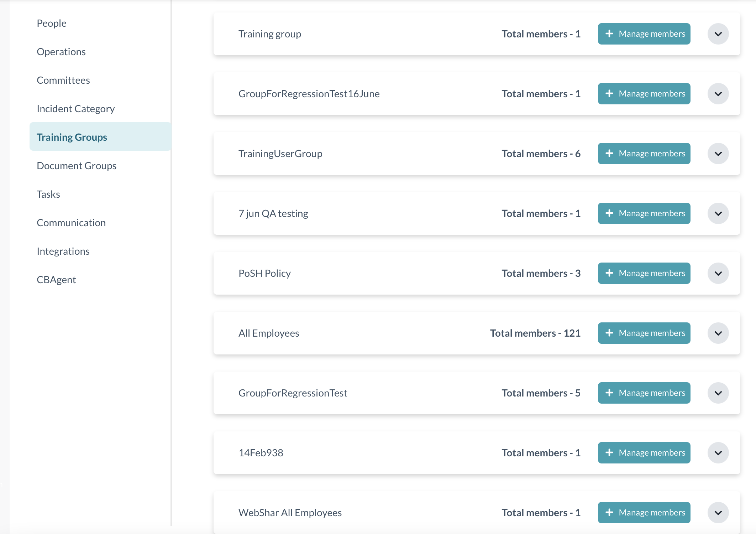Image resolution: width=756 pixels, height=534 pixels.
Task: Click plus icon for WebShar All Employees
Action: pyautogui.click(x=609, y=513)
